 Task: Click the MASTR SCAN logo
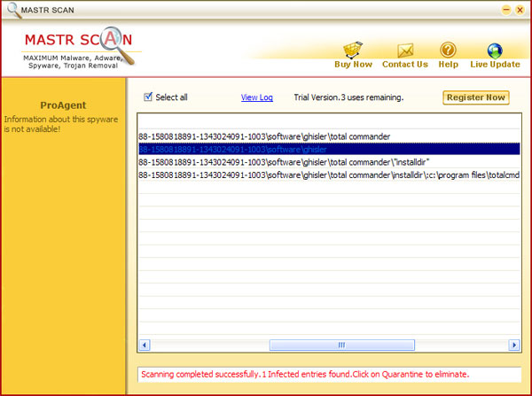80,48
